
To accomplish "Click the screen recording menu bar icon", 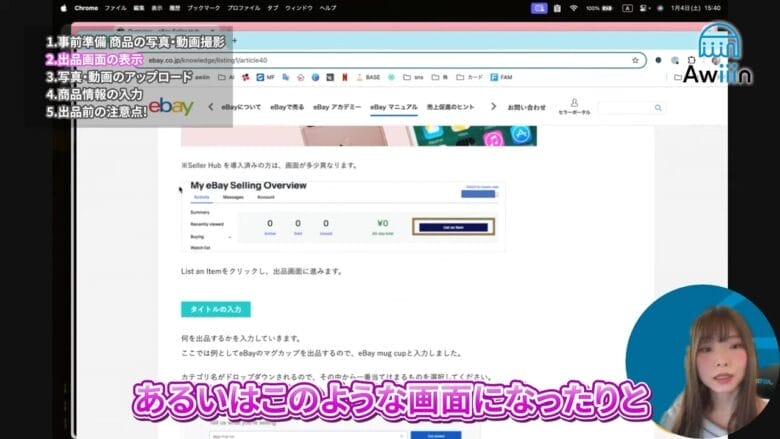I will [539, 8].
